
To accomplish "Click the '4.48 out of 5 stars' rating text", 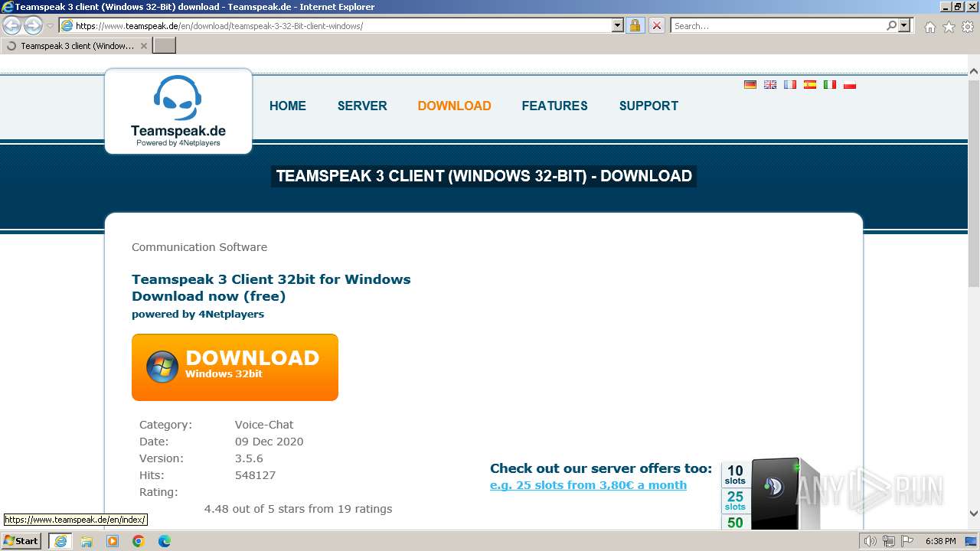I will point(298,509).
